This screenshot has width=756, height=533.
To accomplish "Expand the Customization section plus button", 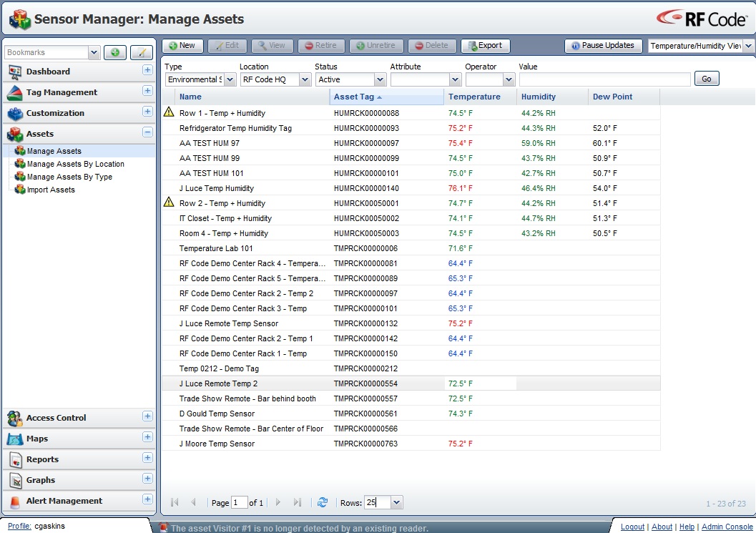I will (x=147, y=112).
